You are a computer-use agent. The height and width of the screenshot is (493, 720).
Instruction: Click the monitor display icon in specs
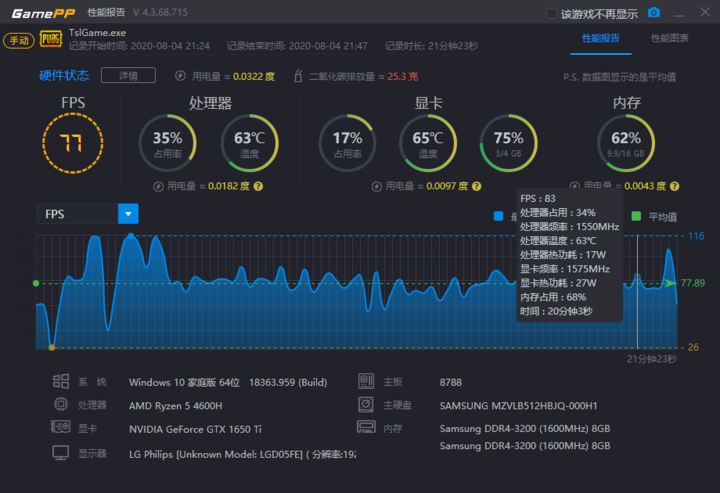point(61,453)
